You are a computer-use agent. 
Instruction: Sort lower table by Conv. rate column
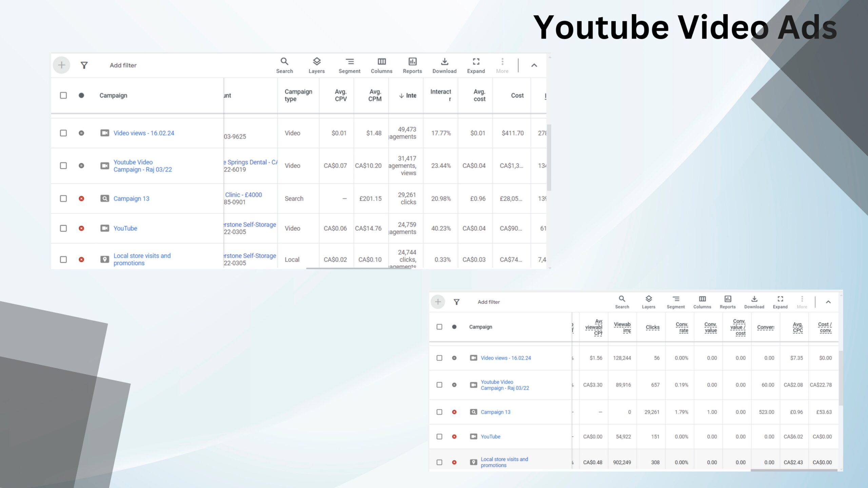point(682,327)
